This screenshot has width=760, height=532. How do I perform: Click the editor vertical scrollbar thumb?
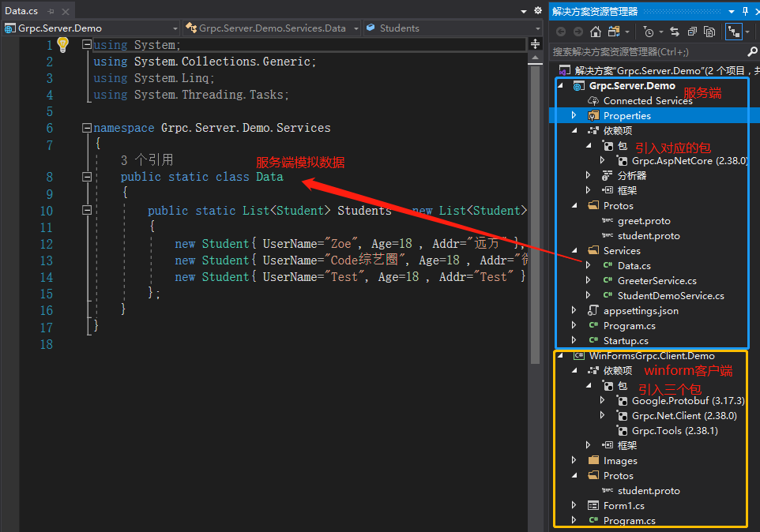[x=535, y=215]
